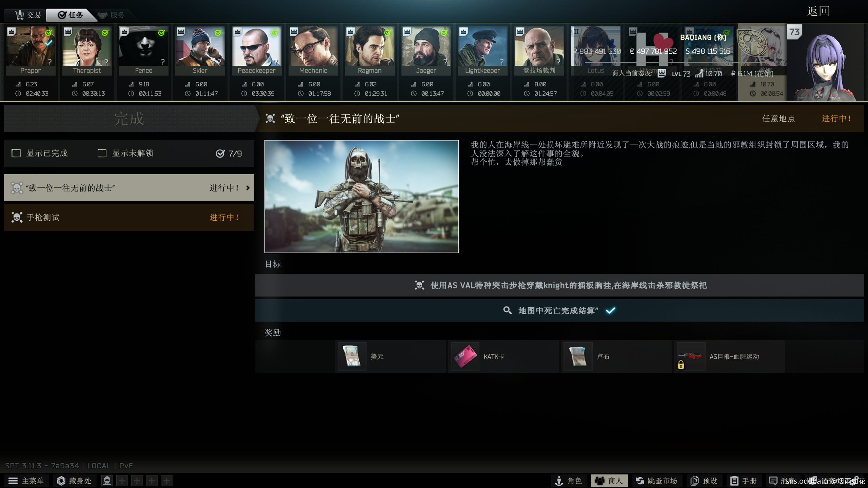Screen dimensions: 868x488
Task: Open the 交易 (trade) tab
Action: pyautogui.click(x=28, y=15)
